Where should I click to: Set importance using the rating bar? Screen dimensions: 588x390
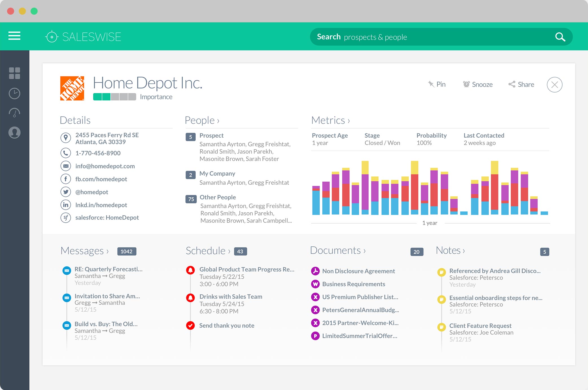[x=115, y=97]
